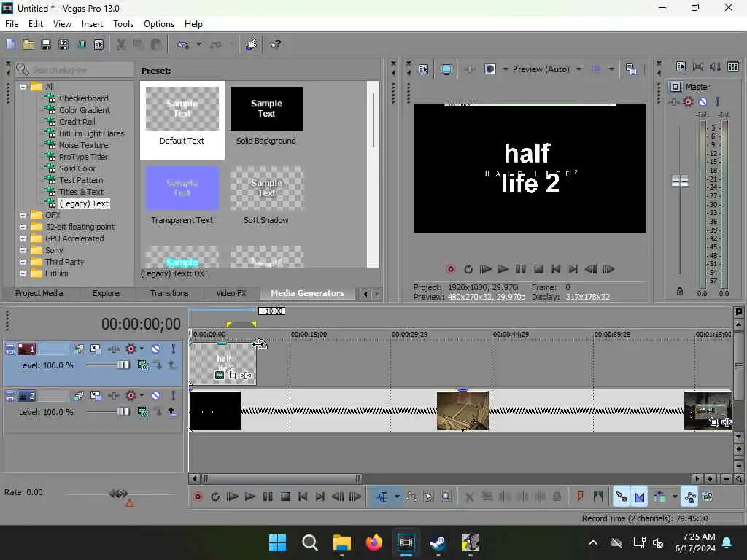Open the File menu
The width and height of the screenshot is (747, 560).
tap(12, 24)
